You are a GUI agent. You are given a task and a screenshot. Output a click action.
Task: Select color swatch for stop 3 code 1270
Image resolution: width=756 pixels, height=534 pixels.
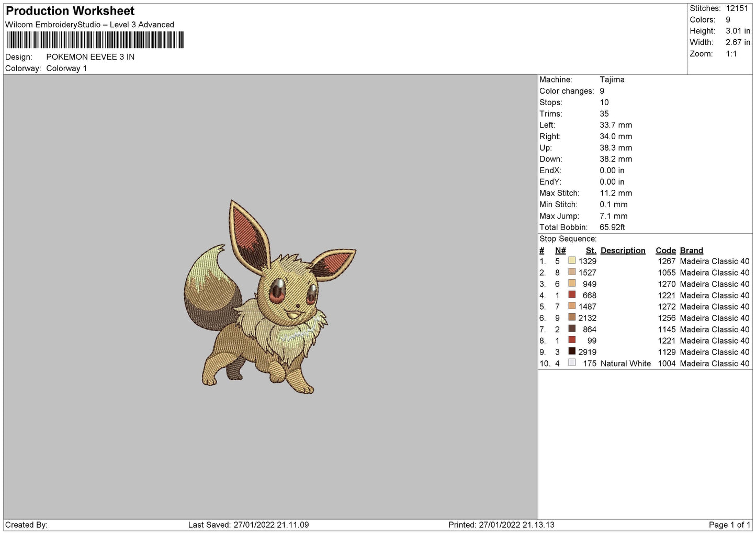[x=572, y=283]
